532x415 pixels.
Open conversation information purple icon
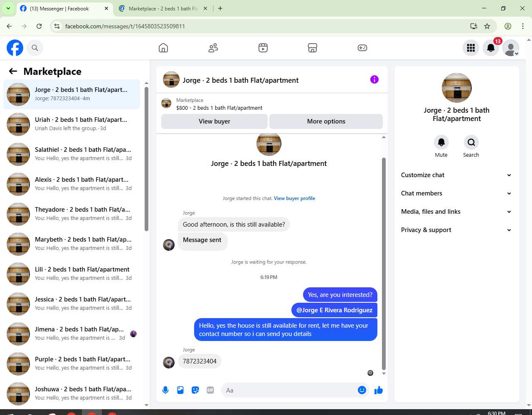click(374, 79)
